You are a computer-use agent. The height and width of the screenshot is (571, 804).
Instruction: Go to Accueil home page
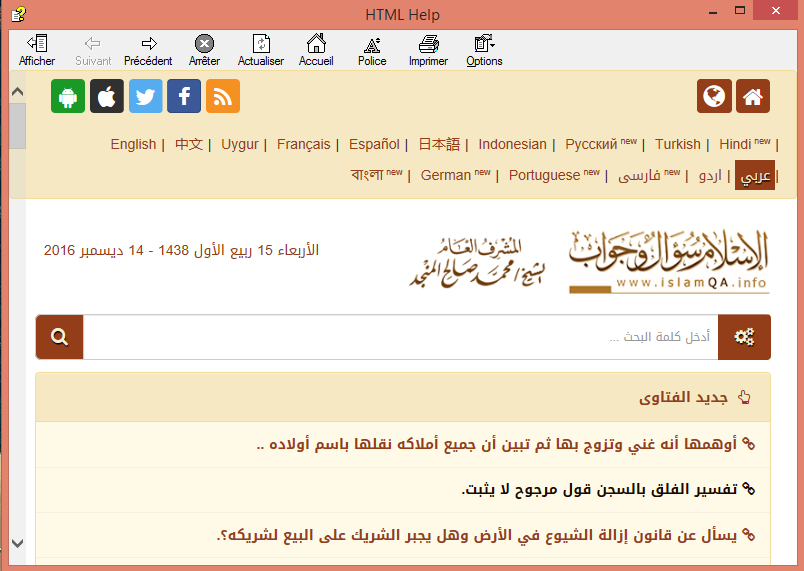316,50
